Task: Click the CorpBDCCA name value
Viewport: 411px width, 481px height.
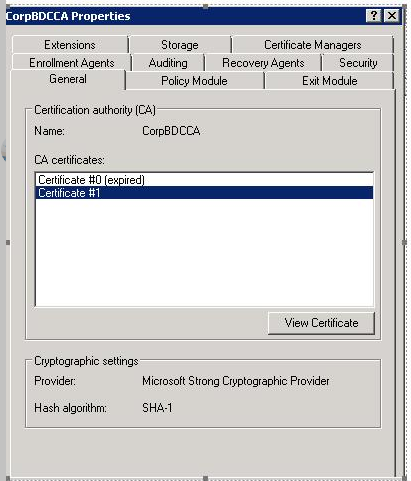Action: 171,131
